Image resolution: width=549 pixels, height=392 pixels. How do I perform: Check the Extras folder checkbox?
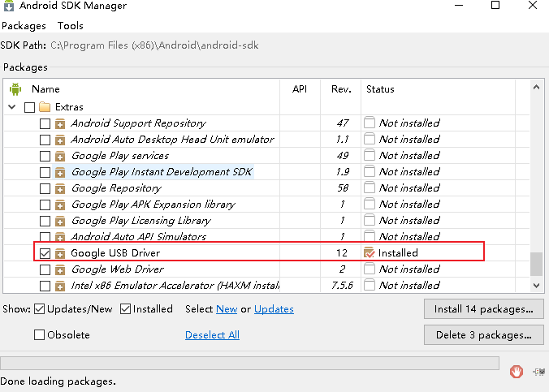30,107
